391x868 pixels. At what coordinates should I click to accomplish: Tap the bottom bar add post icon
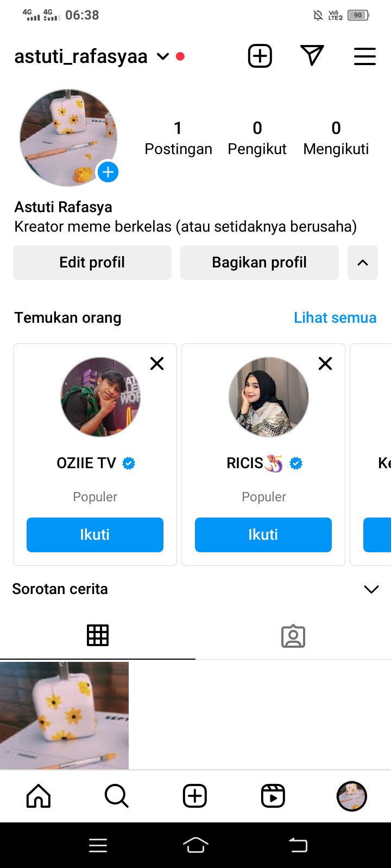pos(195,796)
